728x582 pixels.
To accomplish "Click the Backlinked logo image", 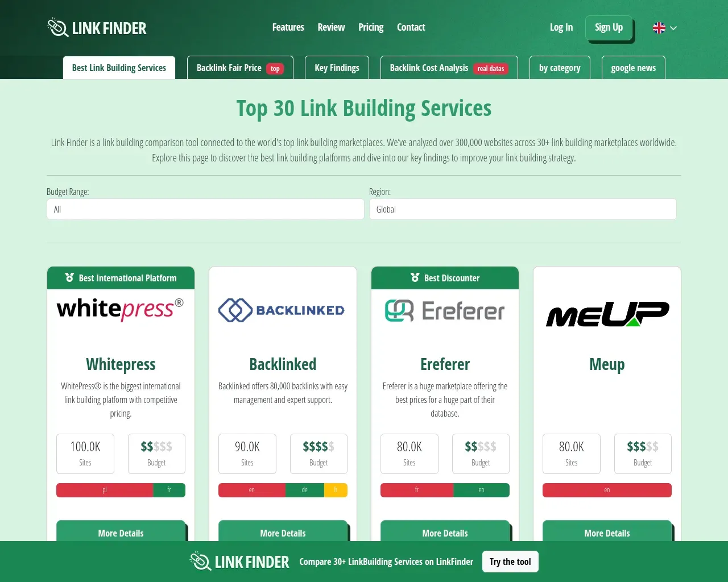I will coord(283,310).
